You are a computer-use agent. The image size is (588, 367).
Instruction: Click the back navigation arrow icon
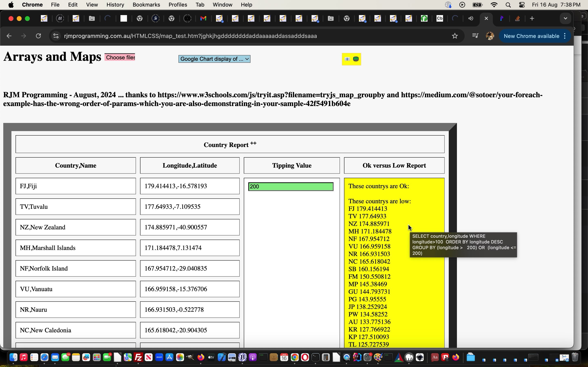click(9, 36)
